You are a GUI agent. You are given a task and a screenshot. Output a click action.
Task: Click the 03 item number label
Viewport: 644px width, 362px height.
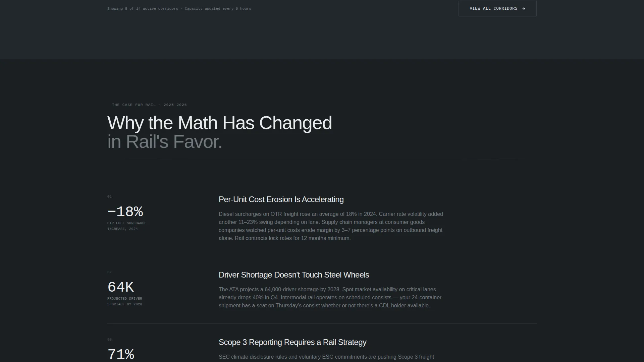[x=109, y=340]
